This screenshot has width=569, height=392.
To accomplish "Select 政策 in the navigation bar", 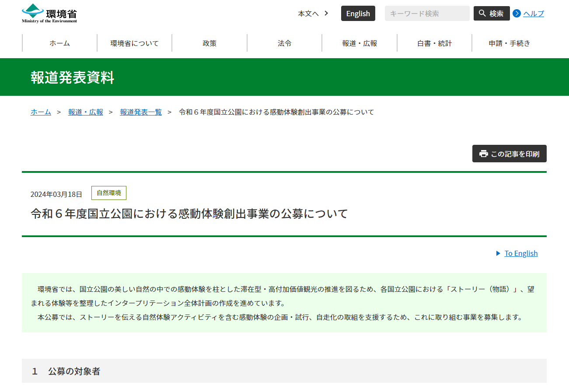I will [209, 43].
